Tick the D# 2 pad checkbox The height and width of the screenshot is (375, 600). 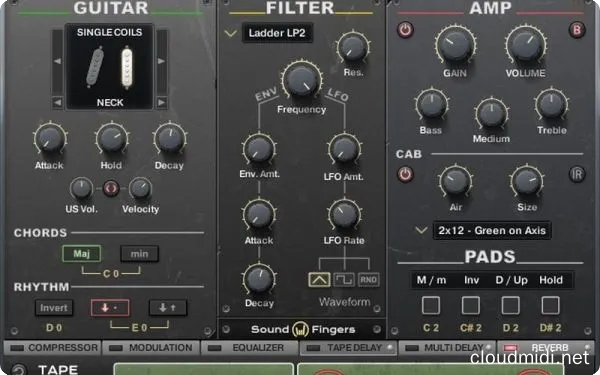tap(550, 305)
